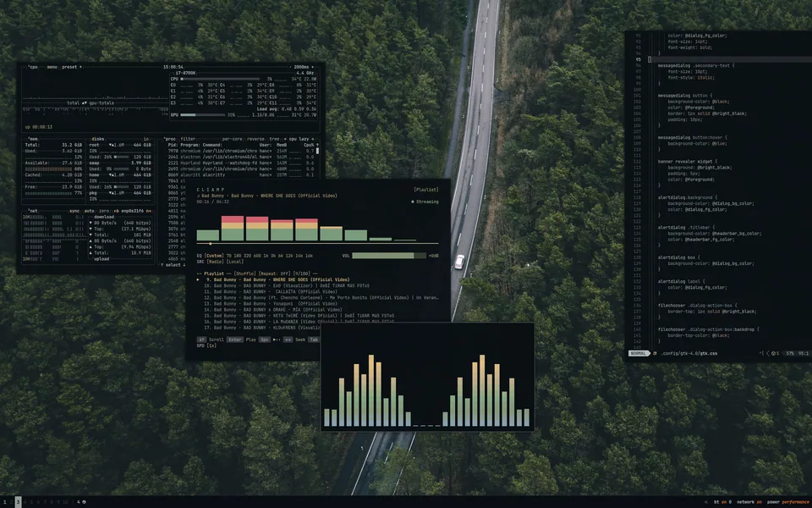The image size is (812, 508).
Task: Open the [Playlist] view in cliamp
Action: (425, 190)
